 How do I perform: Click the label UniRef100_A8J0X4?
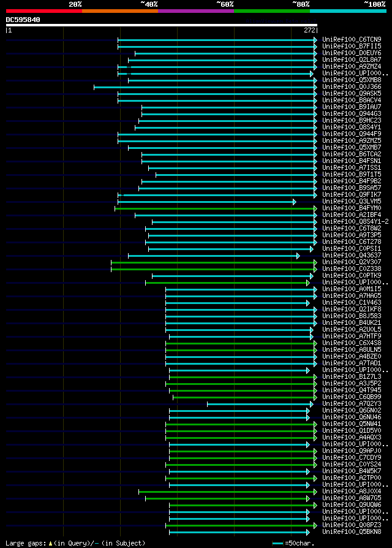[352, 492]
